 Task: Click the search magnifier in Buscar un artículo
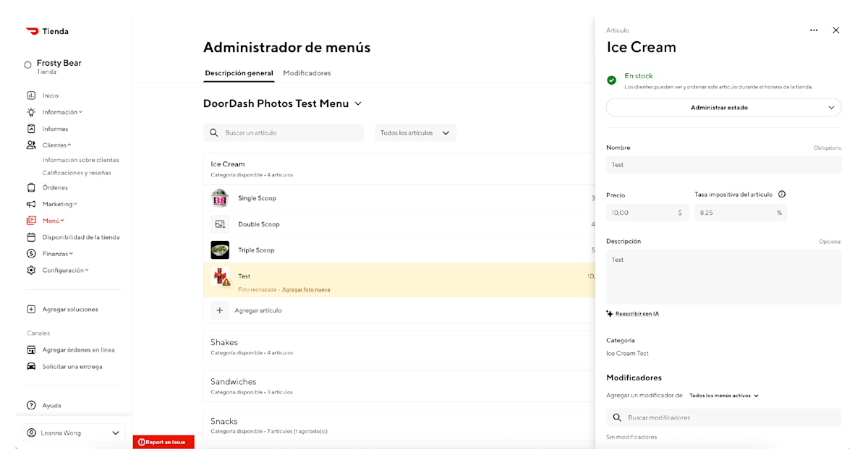coord(214,133)
